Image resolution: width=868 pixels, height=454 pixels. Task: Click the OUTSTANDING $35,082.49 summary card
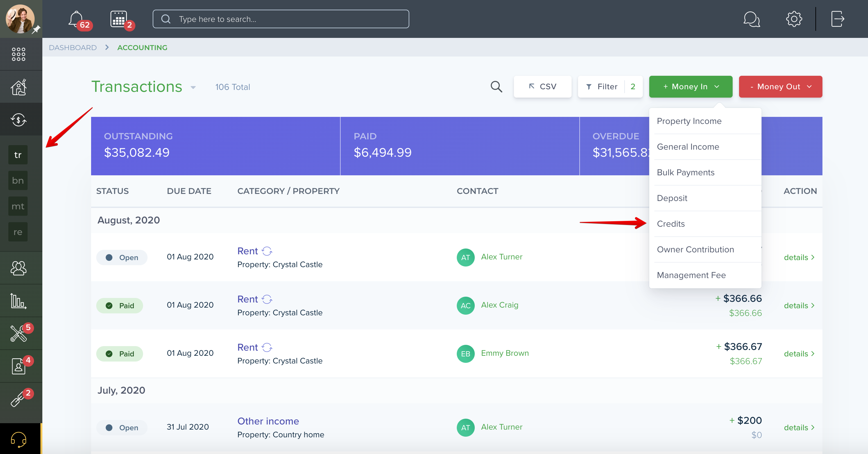click(215, 146)
